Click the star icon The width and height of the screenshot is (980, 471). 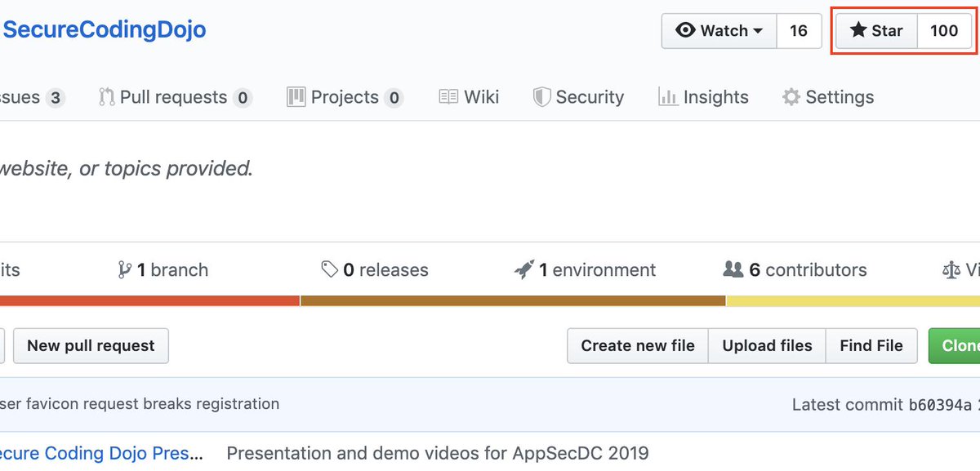pos(858,30)
